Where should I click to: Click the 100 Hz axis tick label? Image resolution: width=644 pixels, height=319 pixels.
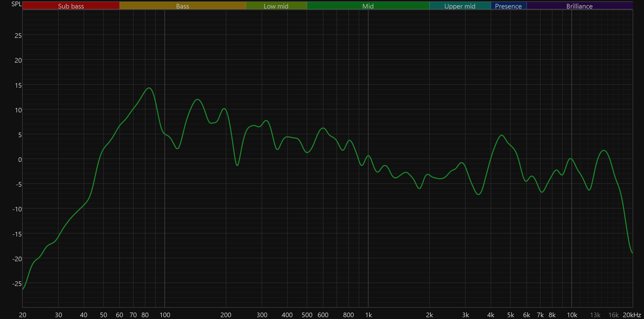point(165,315)
